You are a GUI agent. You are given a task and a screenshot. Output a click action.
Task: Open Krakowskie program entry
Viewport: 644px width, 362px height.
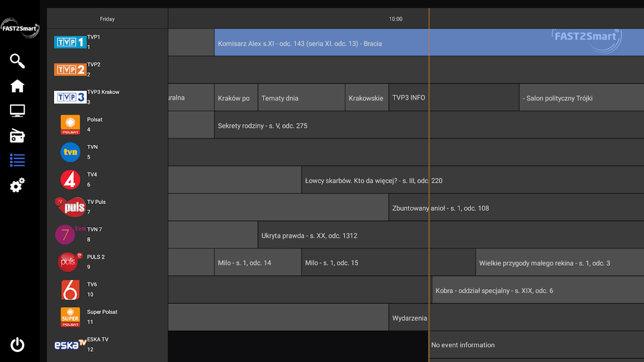[x=367, y=97]
